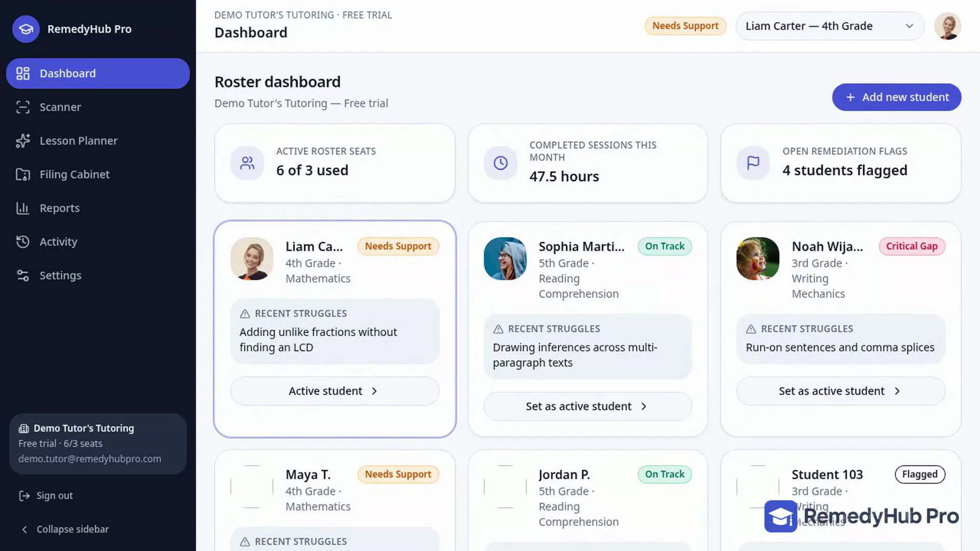This screenshot has width=980, height=551.
Task: Click the Roster dashboard heading
Action: point(277,82)
